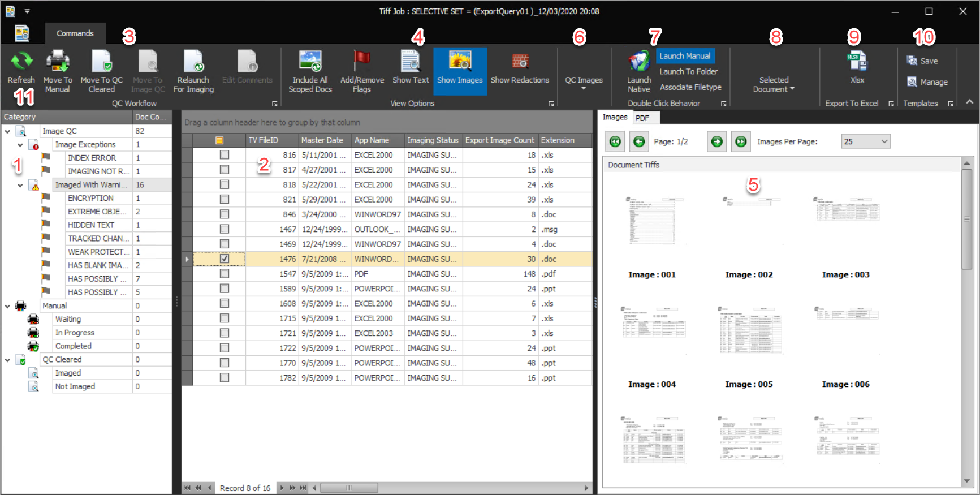Open Export To Excel dialog launcher
Screen dimensions: 980x495
(891, 104)
